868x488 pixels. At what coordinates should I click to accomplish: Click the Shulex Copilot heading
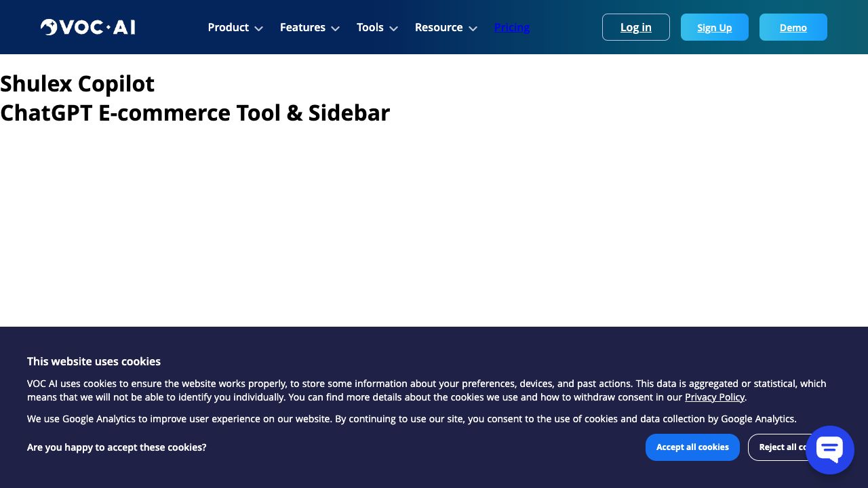(x=77, y=84)
